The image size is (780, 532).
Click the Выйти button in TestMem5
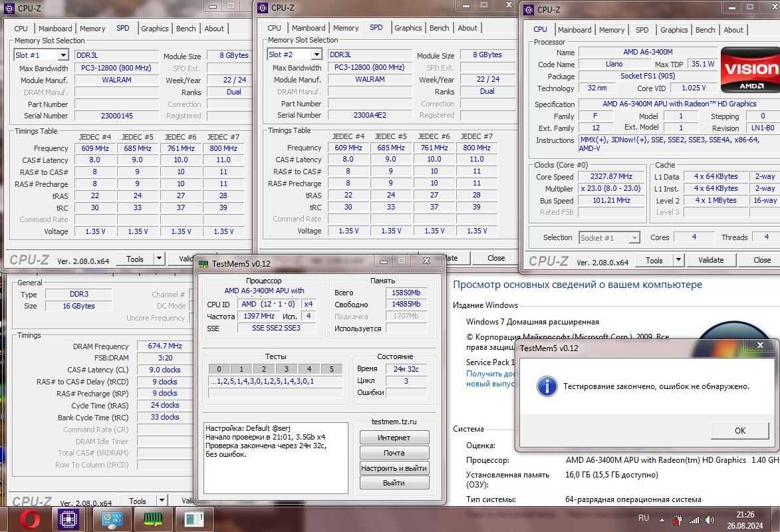[x=394, y=483]
